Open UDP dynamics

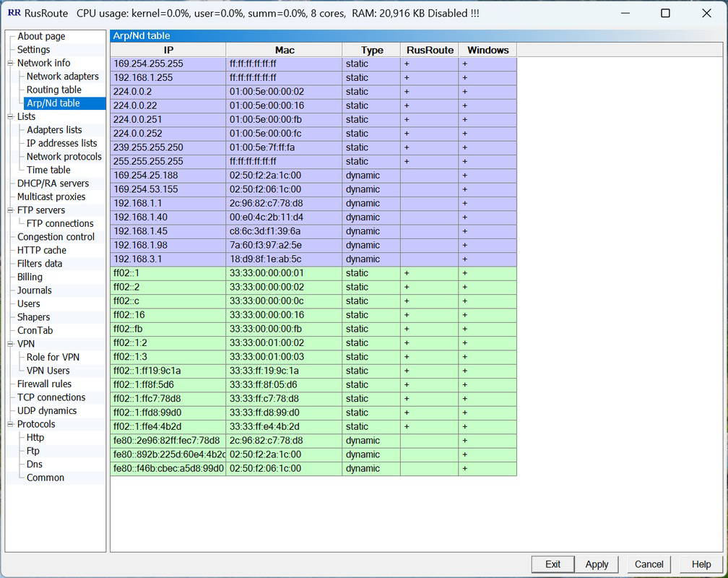pos(47,411)
